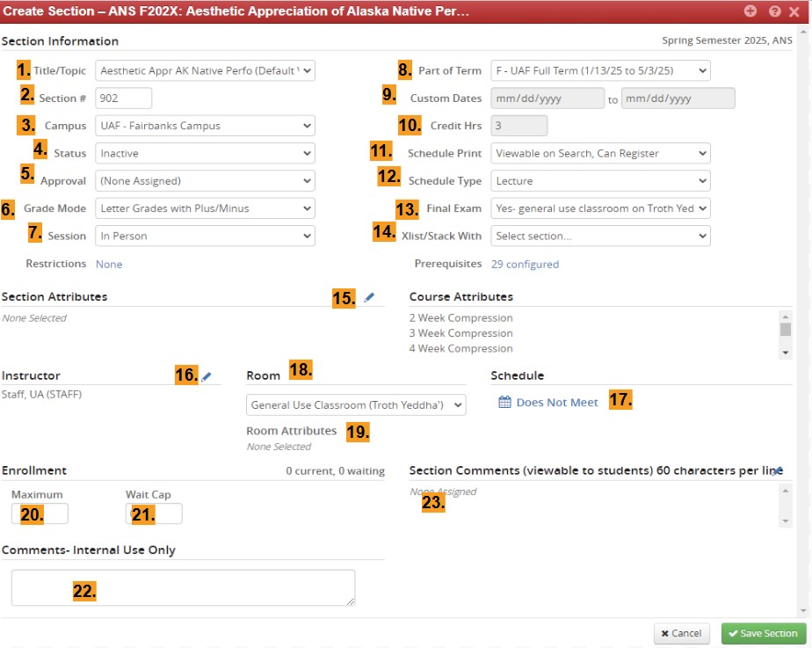Click the Section # input field

[x=123, y=98]
